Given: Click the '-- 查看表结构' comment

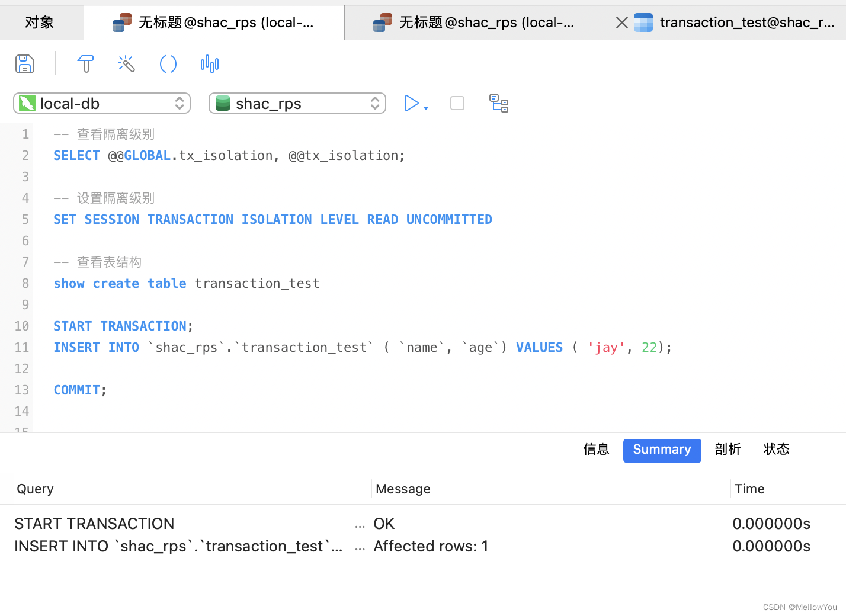Looking at the screenshot, I should [x=97, y=262].
